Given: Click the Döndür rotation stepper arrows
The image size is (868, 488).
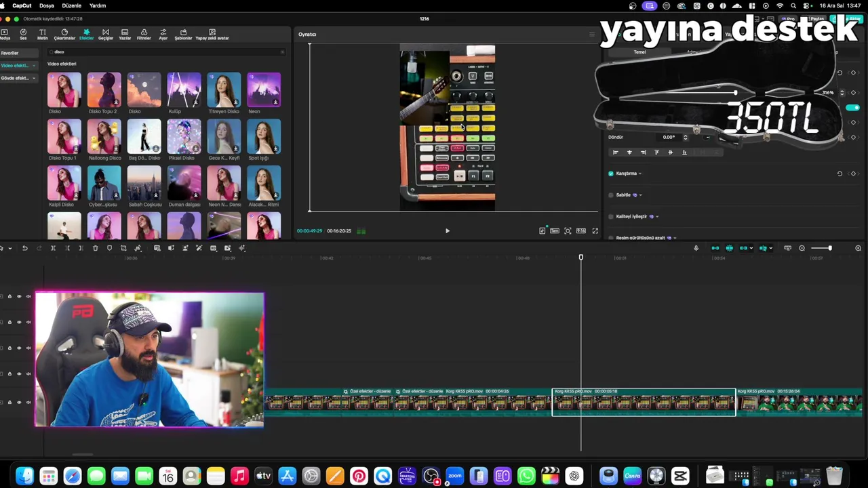Looking at the screenshot, I should [685, 137].
